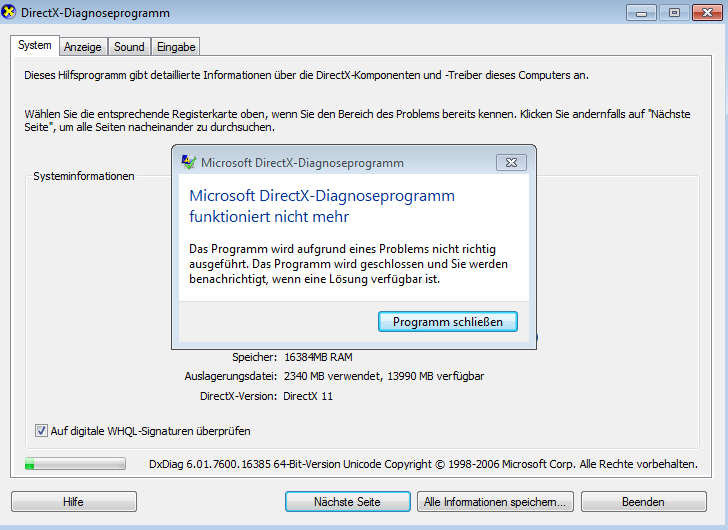Open the Eingabe tab
Image resolution: width=728 pixels, height=530 pixels.
point(176,47)
